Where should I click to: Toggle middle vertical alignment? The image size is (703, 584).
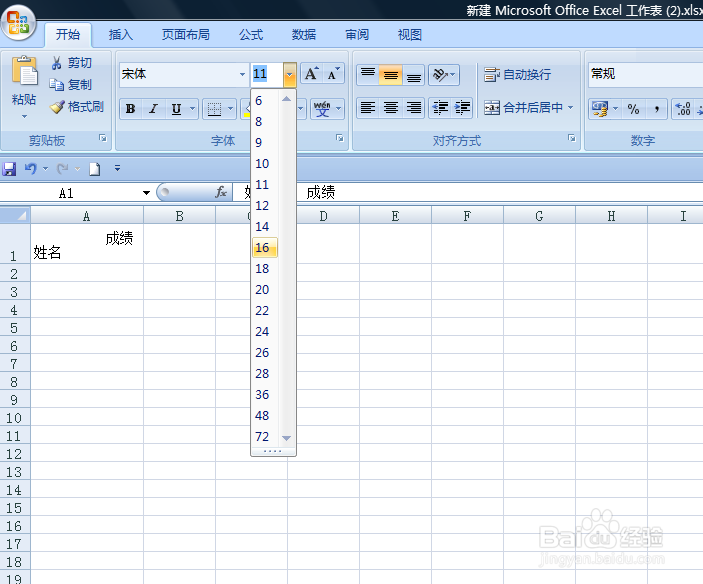pyautogui.click(x=391, y=75)
